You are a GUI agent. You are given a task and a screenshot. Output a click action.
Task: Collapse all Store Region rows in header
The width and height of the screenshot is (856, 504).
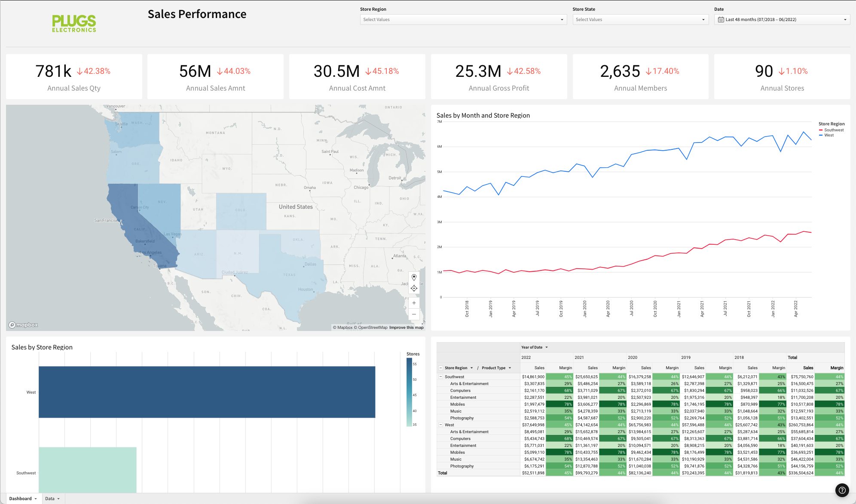(440, 368)
